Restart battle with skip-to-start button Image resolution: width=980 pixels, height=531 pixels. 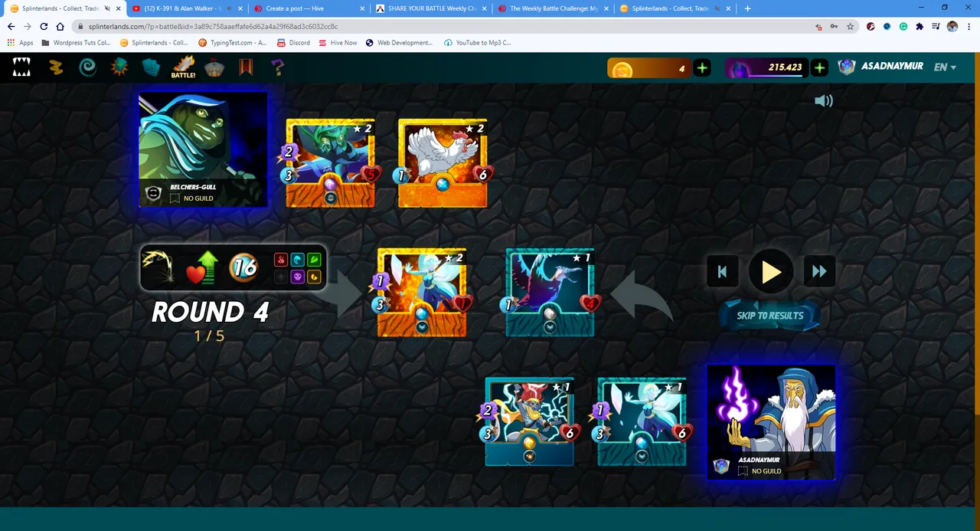pyautogui.click(x=722, y=271)
